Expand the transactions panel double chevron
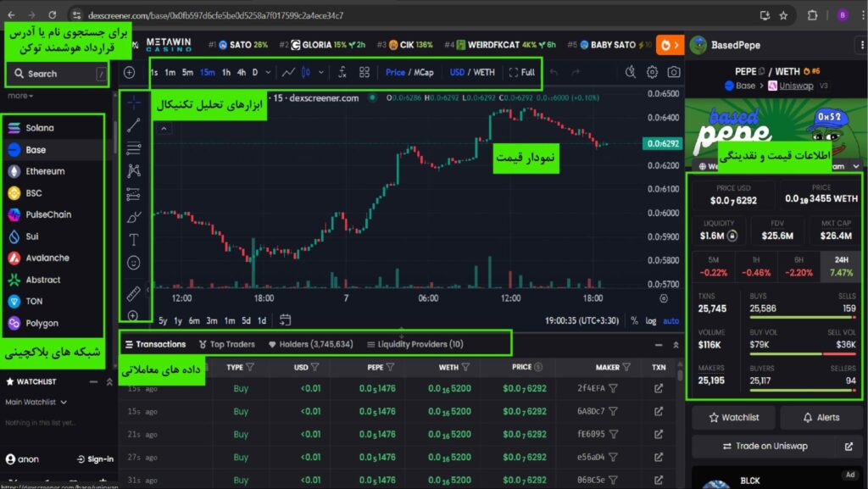This screenshot has height=489, width=868. pyautogui.click(x=676, y=345)
